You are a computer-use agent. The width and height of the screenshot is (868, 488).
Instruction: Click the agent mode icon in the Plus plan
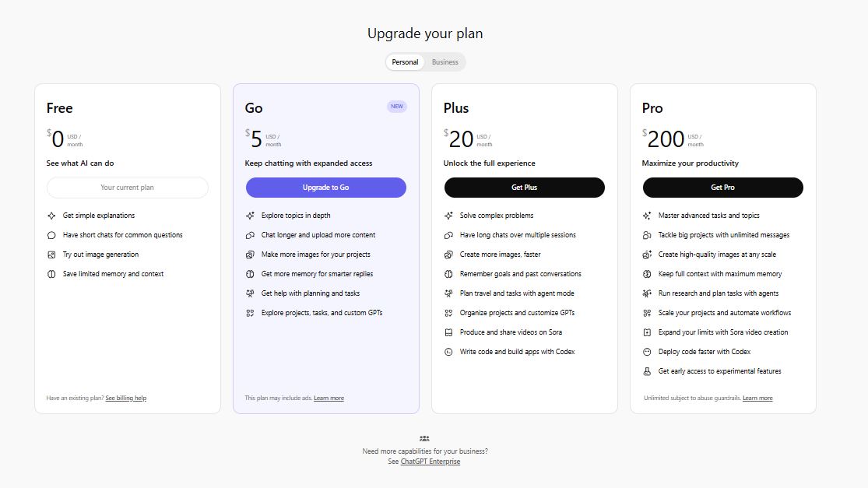pyautogui.click(x=449, y=293)
